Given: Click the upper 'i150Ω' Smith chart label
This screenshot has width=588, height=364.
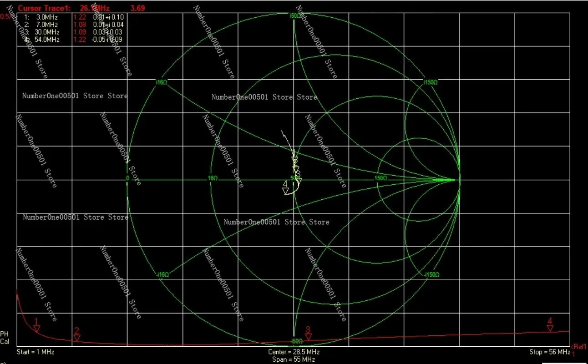Looking at the screenshot, I should click(x=431, y=83).
